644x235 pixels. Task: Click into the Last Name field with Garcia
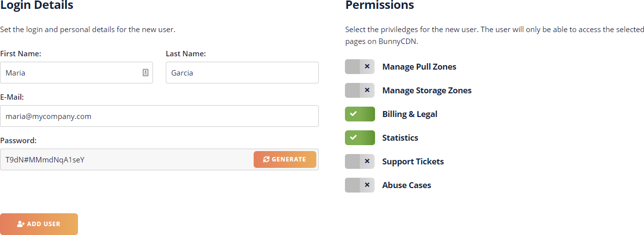(242, 73)
